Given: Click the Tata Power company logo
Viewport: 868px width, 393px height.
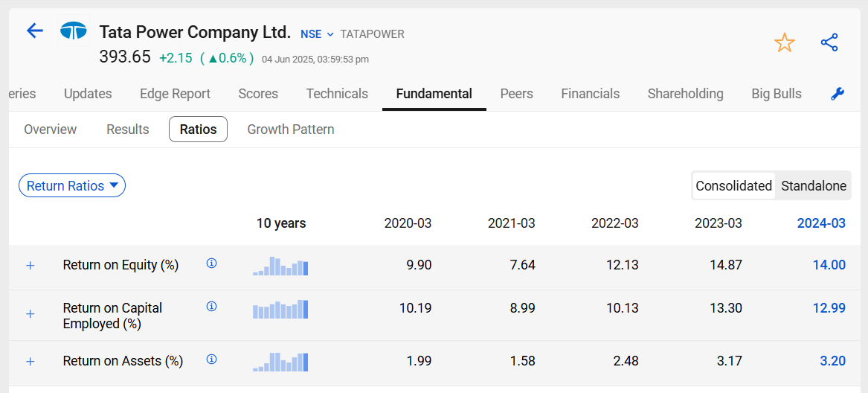Looking at the screenshot, I should pyautogui.click(x=74, y=31).
